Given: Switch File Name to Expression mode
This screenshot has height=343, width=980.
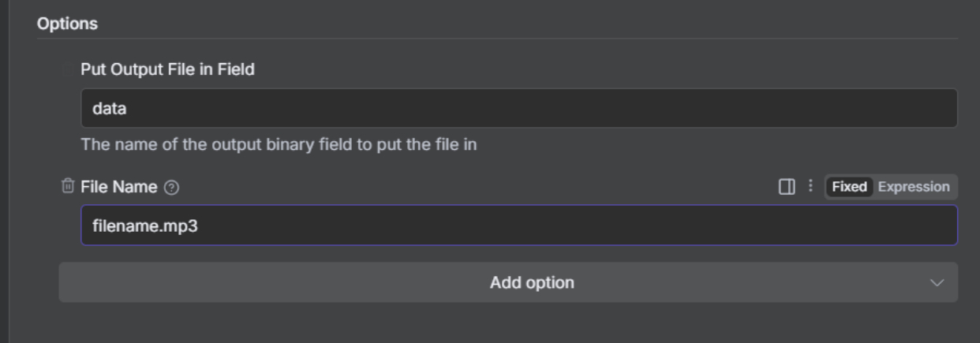Looking at the screenshot, I should tap(914, 187).
